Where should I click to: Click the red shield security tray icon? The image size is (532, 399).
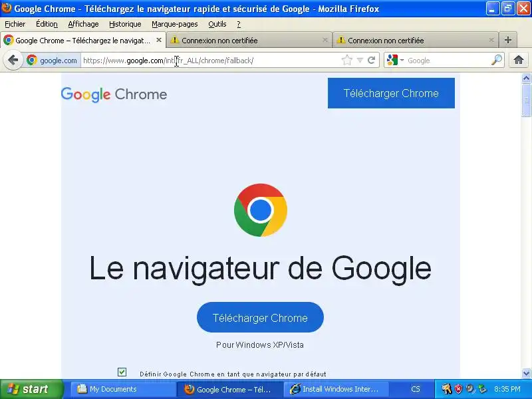click(x=458, y=389)
